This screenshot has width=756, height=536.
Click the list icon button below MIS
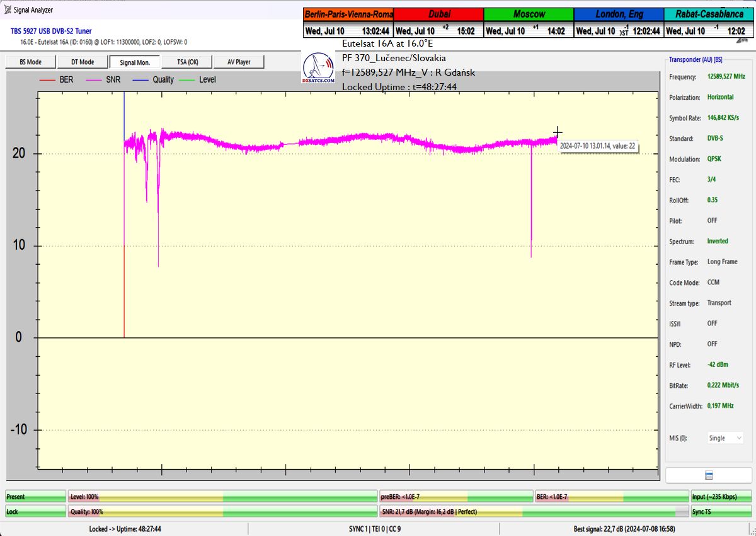click(x=709, y=475)
